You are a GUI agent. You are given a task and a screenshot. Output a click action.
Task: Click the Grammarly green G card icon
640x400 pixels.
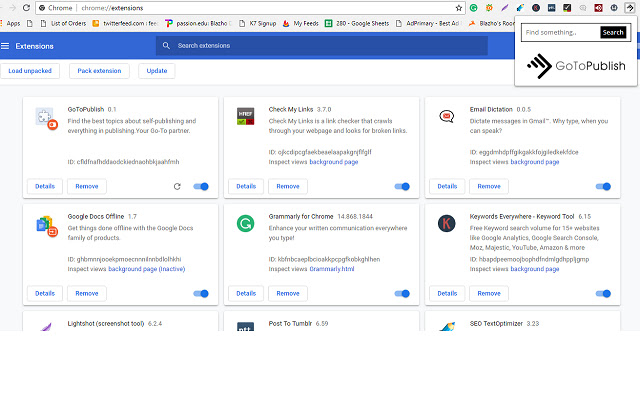(x=246, y=224)
